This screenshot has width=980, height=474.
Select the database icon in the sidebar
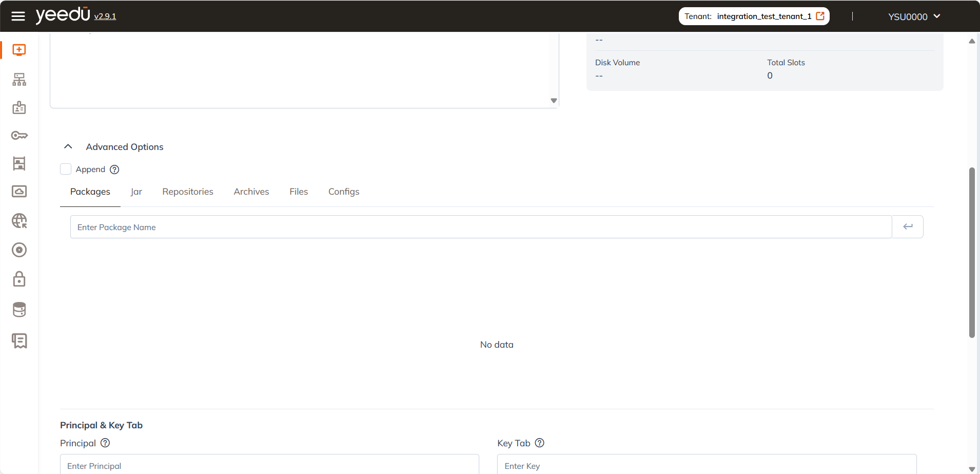(x=18, y=309)
